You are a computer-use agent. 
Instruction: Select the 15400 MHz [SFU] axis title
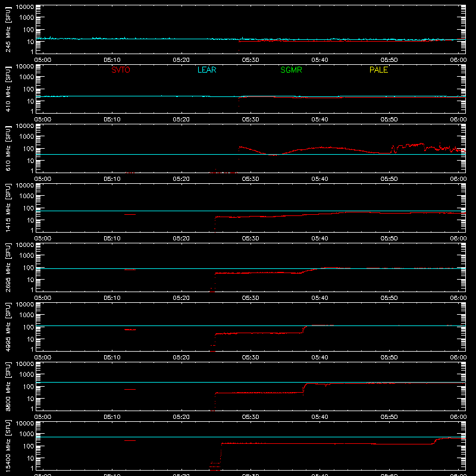(x=8, y=446)
